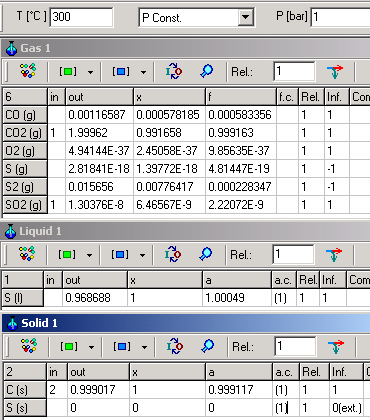Click red-blue arrow icon in Liquid 1 toolbar
The image size is (370, 420).
tap(334, 255)
